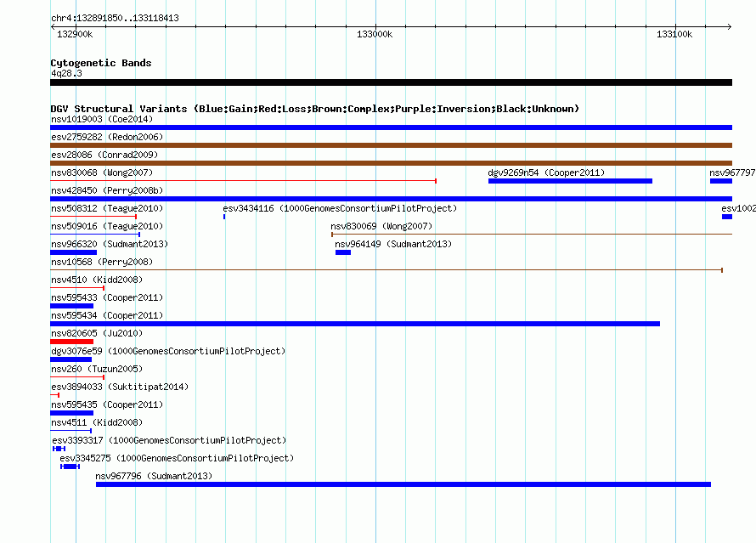The height and width of the screenshot is (543, 756).
Task: Click the nsv595435 (Cooper2011) blue bar
Action: point(72,413)
